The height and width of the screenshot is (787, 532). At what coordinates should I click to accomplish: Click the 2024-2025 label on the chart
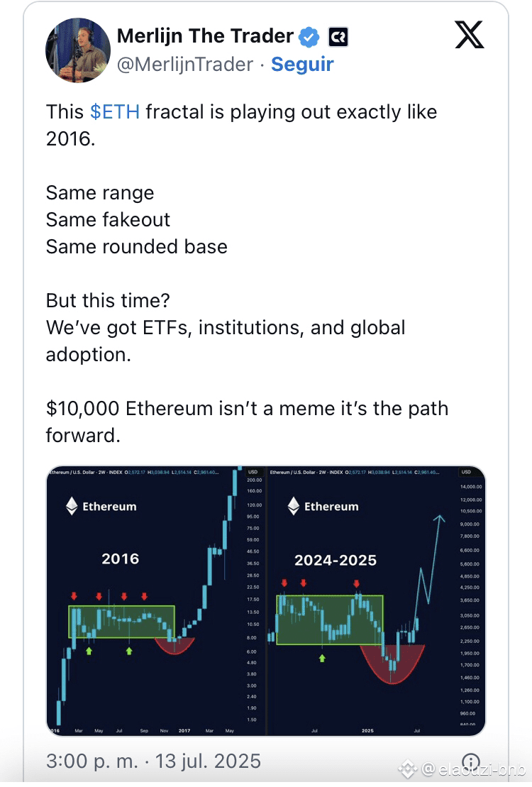pos(336,560)
